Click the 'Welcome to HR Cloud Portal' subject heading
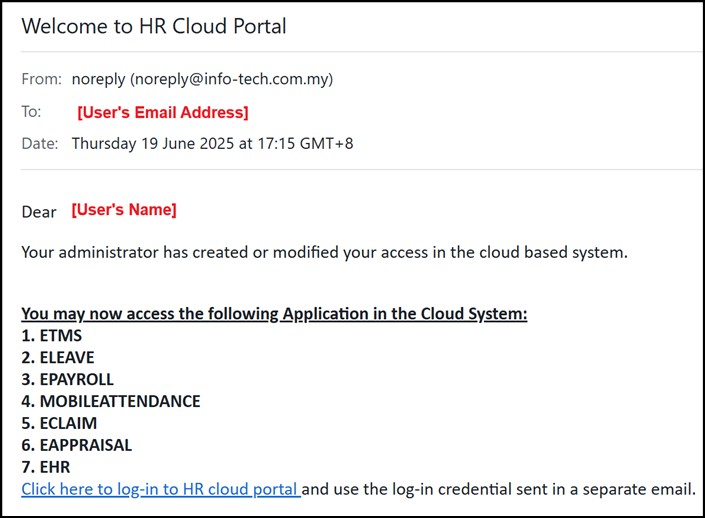Screen dimensions: 705x518 154,26
